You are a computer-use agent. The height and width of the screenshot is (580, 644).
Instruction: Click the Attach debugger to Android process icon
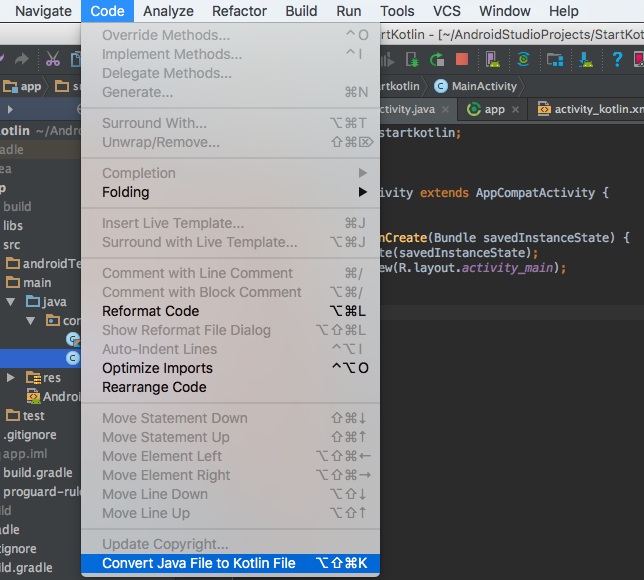[x=412, y=60]
